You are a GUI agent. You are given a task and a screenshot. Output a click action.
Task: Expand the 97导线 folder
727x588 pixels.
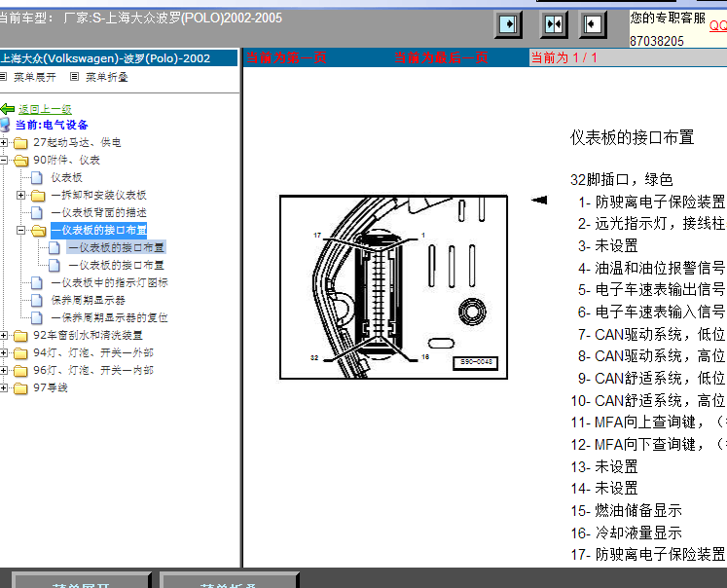(x=4, y=387)
